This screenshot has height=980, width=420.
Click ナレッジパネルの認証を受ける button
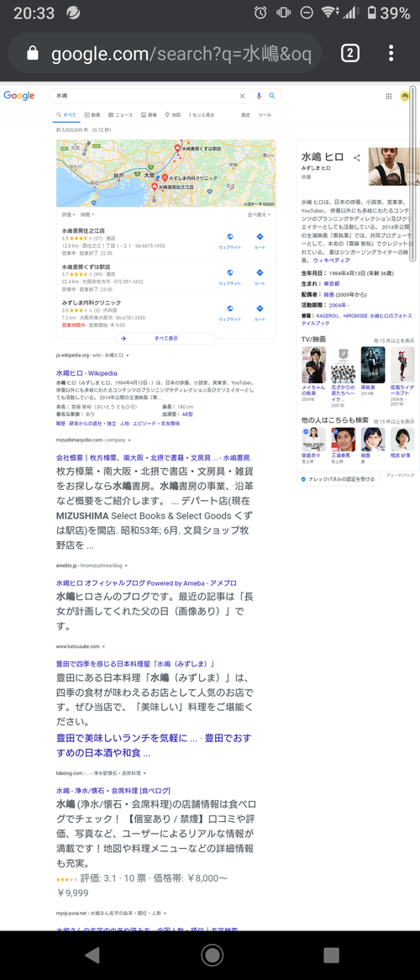tap(339, 479)
